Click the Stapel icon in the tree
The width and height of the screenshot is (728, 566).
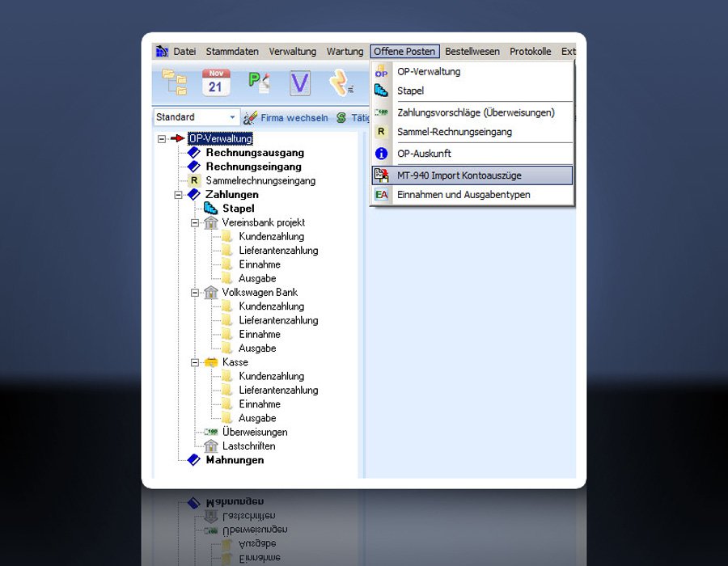point(211,209)
